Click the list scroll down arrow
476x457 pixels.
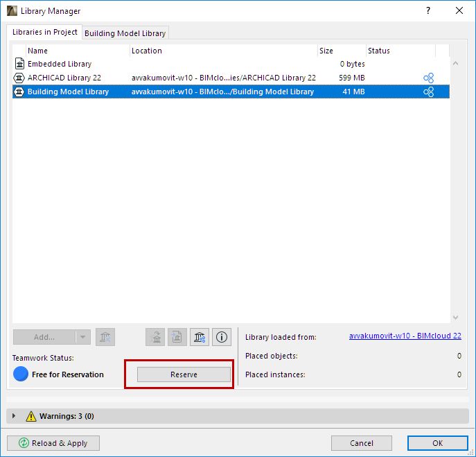coord(455,317)
